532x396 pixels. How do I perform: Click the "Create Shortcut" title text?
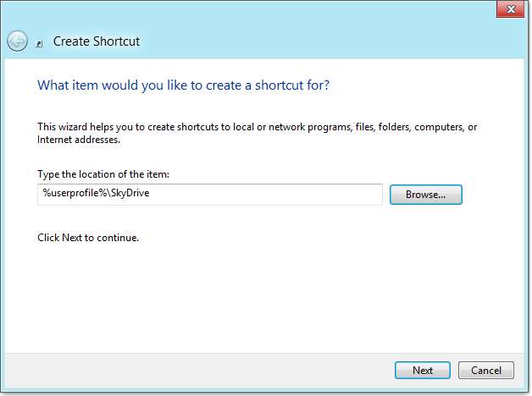tap(96, 41)
